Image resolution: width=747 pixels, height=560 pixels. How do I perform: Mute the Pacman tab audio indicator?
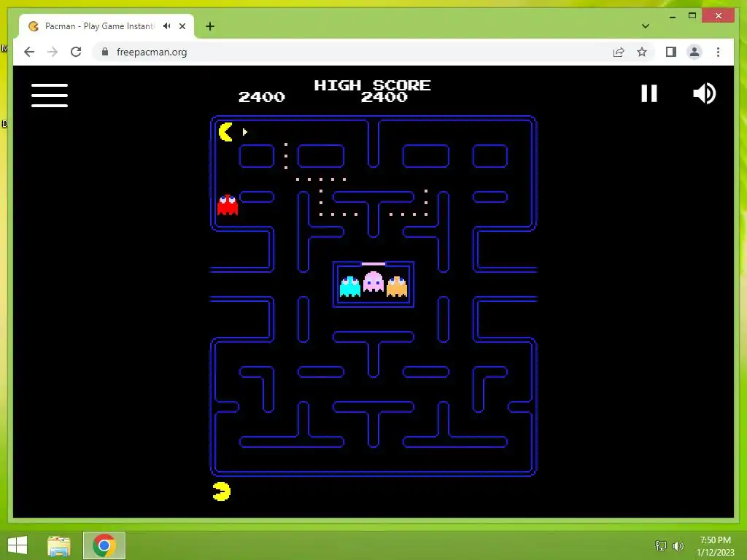coord(167,26)
